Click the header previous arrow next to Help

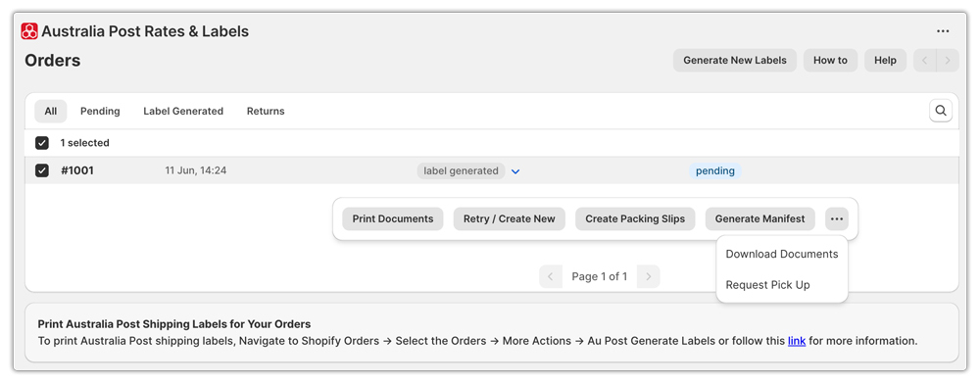click(x=924, y=61)
